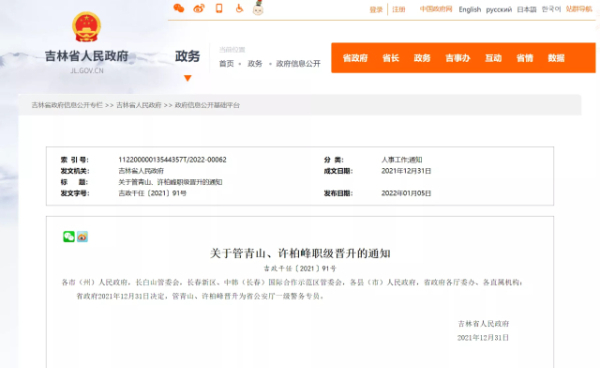Open the WeChat icon in top bar
This screenshot has height=368, width=600.
[179, 8]
